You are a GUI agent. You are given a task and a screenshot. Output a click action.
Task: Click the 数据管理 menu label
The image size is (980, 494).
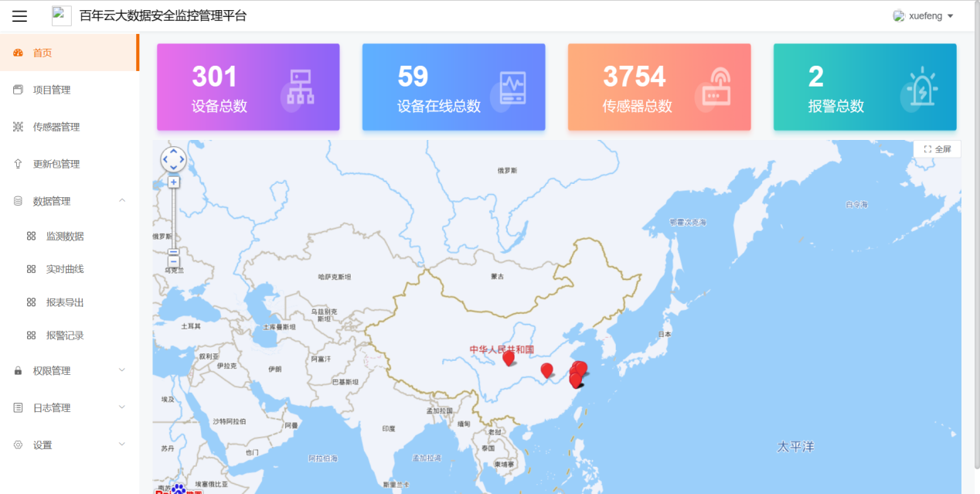(52, 201)
